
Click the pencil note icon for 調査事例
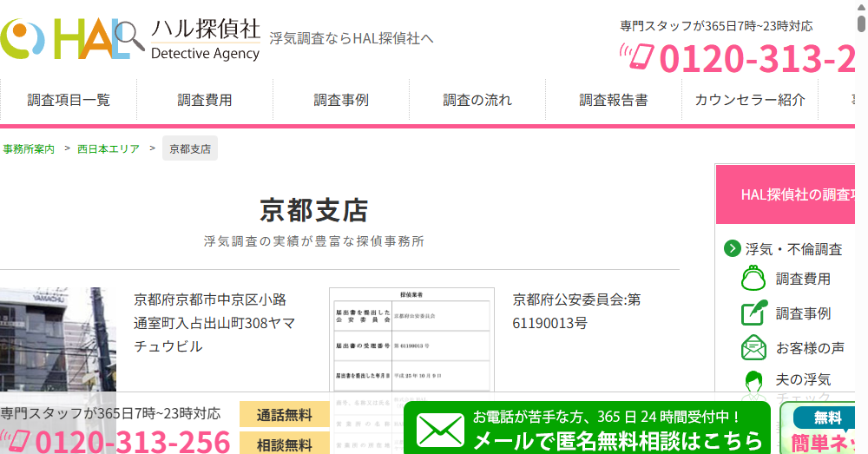click(753, 313)
